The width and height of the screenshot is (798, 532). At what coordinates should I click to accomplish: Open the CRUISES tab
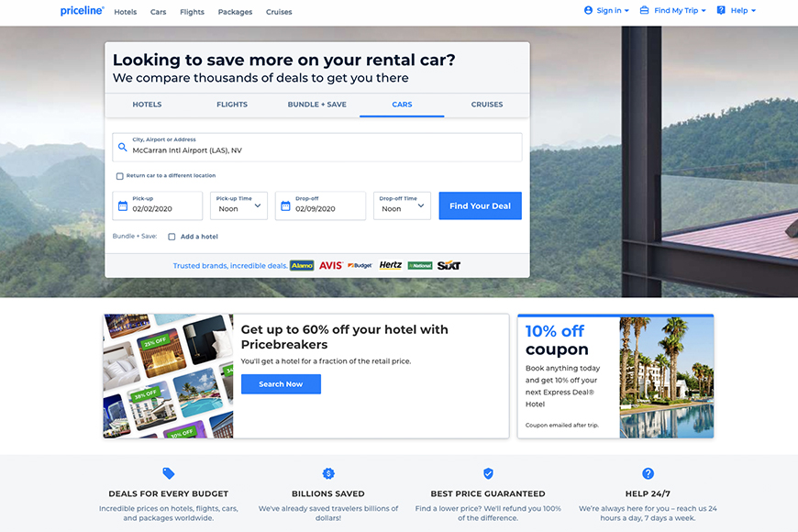[487, 105]
